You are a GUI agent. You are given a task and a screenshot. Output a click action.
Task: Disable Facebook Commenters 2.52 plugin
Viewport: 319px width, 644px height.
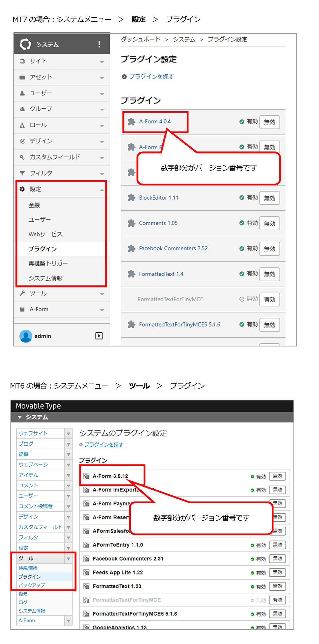[270, 249]
